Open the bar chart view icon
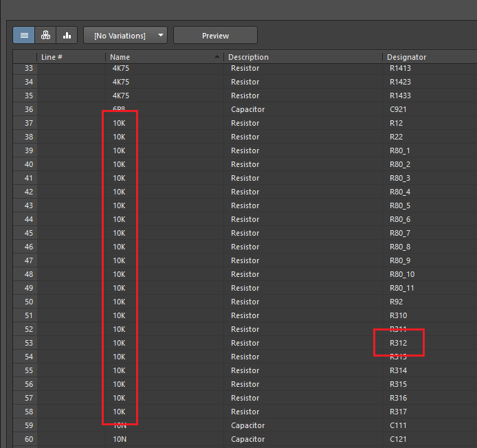 click(x=67, y=35)
